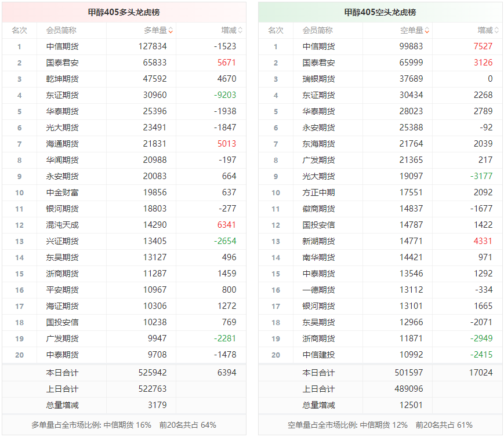
Task: Click short total 501597
Action: point(409,373)
